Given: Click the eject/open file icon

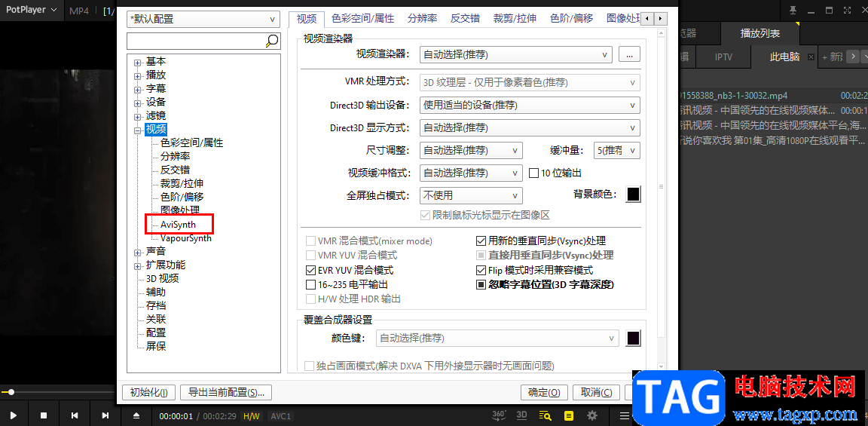Looking at the screenshot, I should point(136,415).
